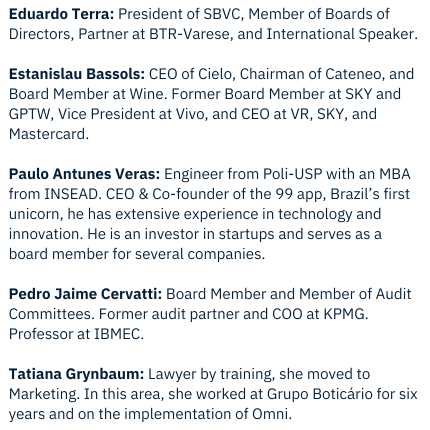Image resolution: width=430 pixels, height=430 pixels.
Task: Click the text BTR-Varese
Action: coord(189,34)
